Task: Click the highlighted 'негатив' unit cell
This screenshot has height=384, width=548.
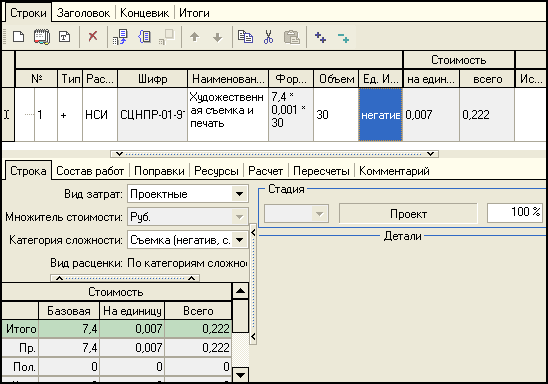Action: pos(381,115)
